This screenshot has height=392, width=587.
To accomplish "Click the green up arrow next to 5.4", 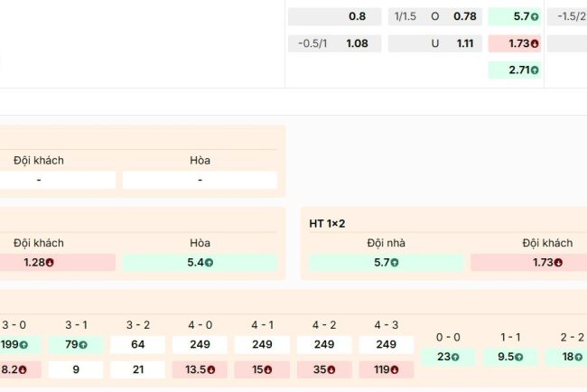I will [x=210, y=263].
